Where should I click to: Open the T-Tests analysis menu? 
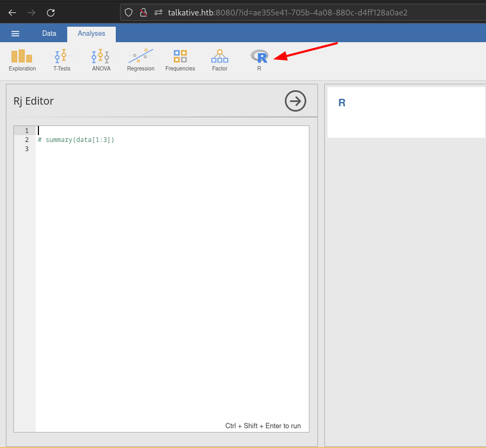click(x=62, y=60)
